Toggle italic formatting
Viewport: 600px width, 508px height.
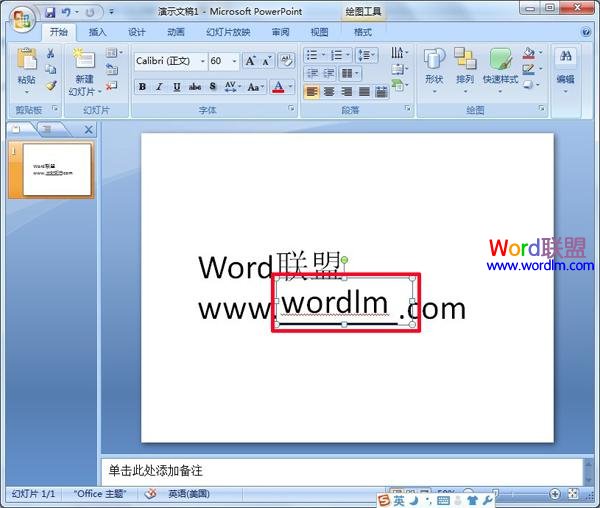point(159,87)
